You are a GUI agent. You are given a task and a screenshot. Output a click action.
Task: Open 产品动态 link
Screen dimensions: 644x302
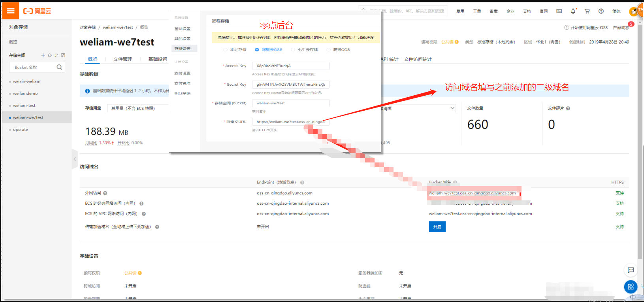coord(621,28)
